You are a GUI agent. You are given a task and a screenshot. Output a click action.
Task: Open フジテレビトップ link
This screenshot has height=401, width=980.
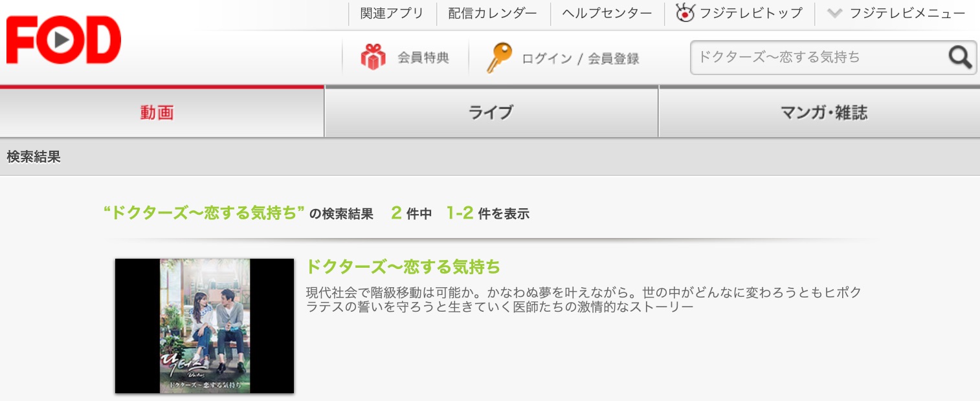coord(751,13)
